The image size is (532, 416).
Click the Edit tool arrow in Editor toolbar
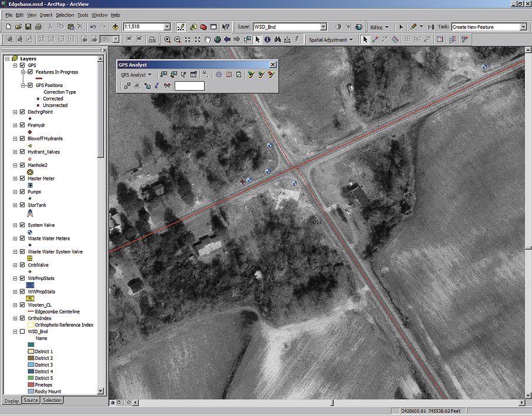point(401,27)
